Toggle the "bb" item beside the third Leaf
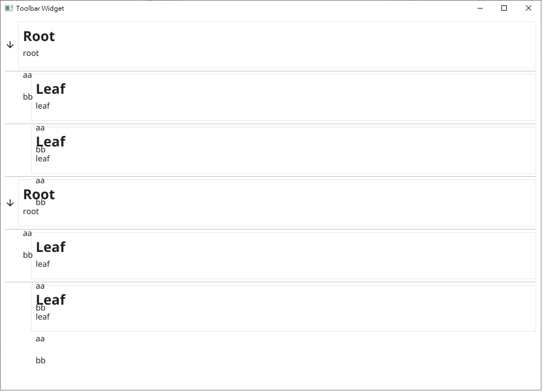 point(27,255)
